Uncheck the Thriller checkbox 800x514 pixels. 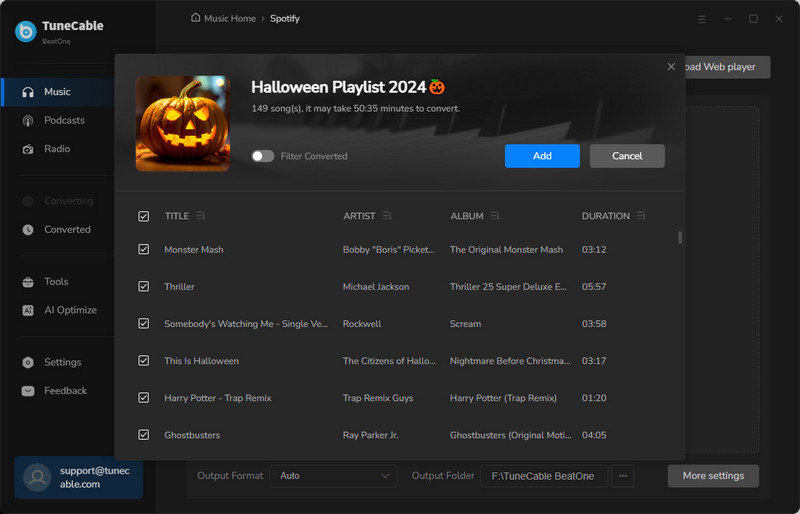[144, 286]
